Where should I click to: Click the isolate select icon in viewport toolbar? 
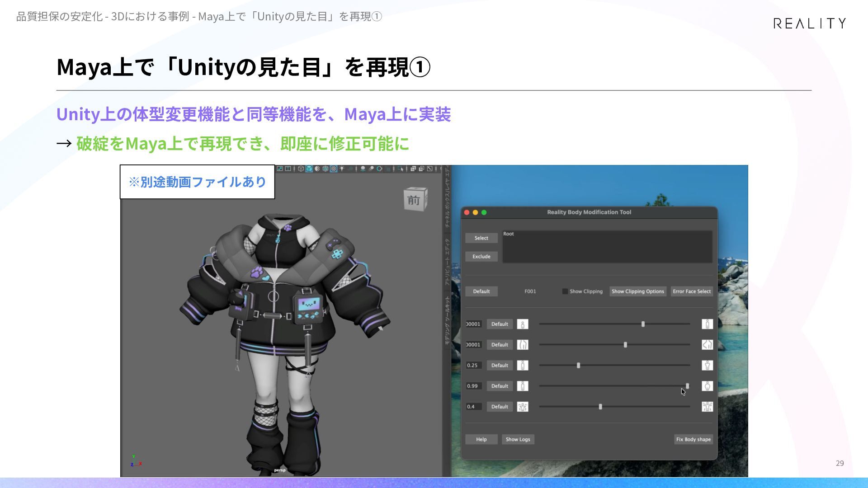(401, 169)
